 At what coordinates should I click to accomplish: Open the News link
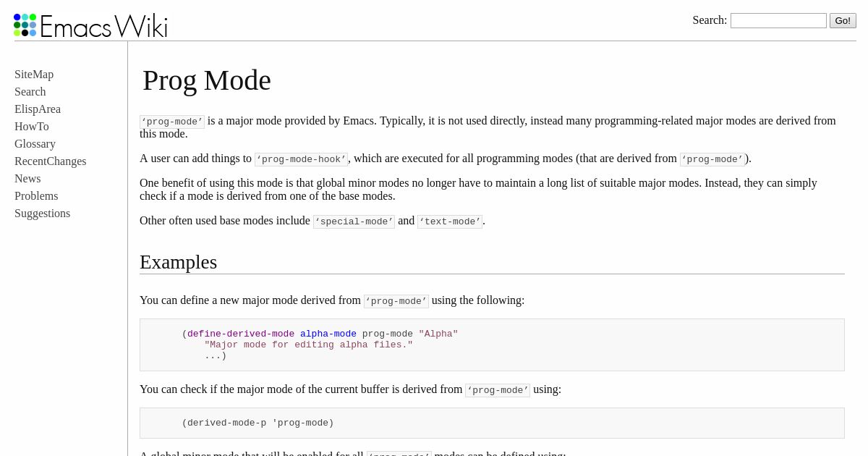pos(27,179)
